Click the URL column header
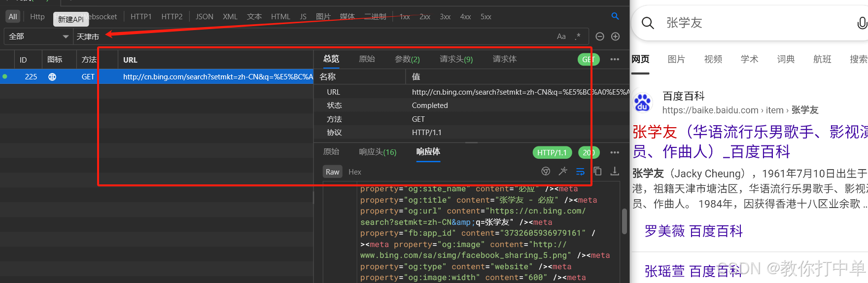 coord(130,60)
